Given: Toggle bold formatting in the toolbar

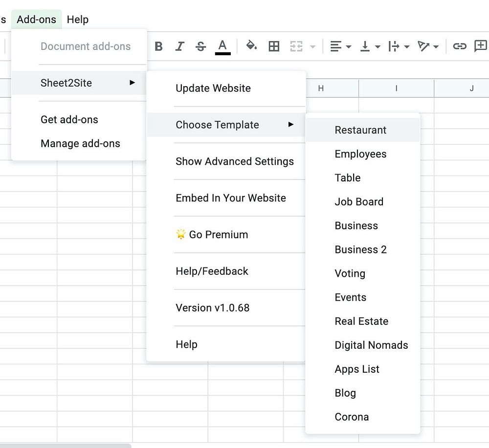Looking at the screenshot, I should (158, 46).
